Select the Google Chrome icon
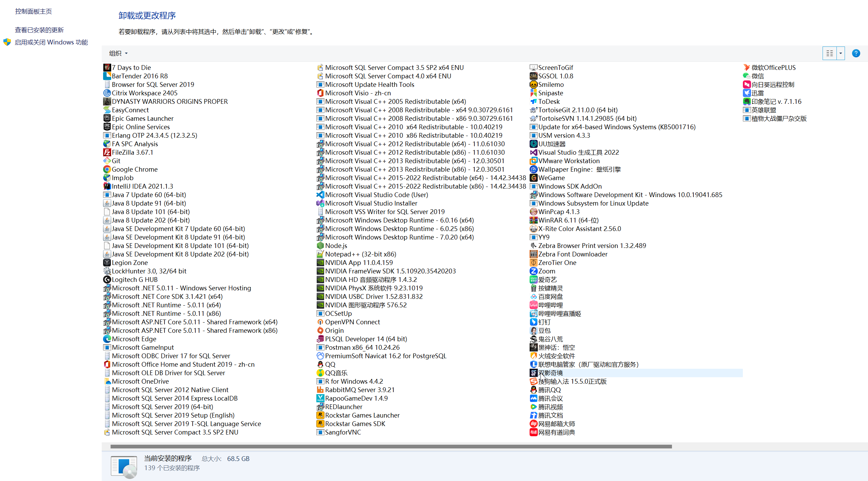Viewport: 868px width, 481px height. tap(107, 169)
